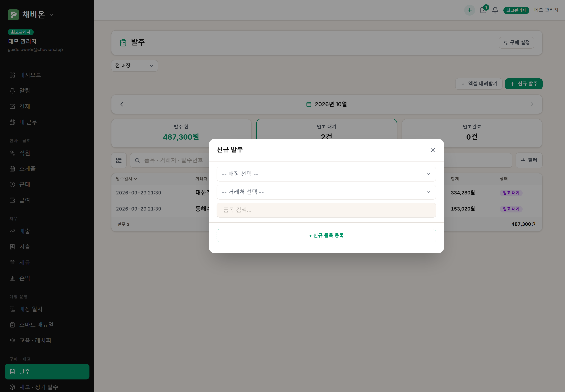Toggle the list view layout icon
This screenshot has width=565, height=392.
pos(119,160)
